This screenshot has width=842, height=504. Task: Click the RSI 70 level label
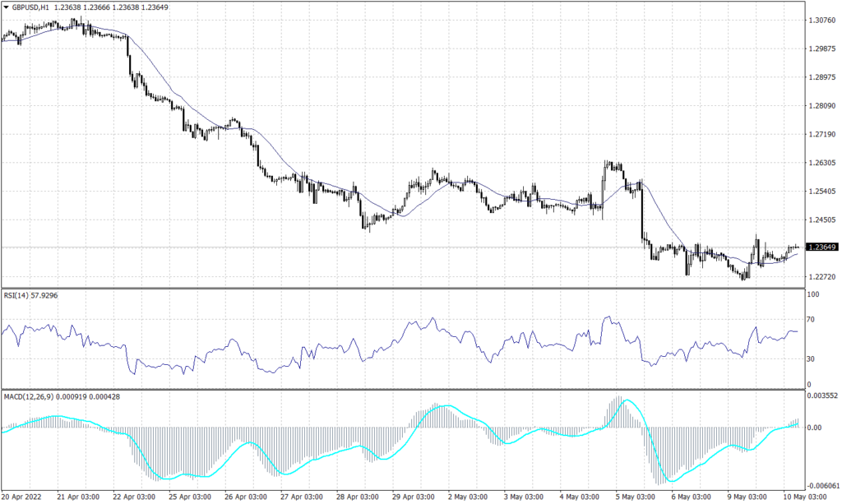(x=812, y=319)
